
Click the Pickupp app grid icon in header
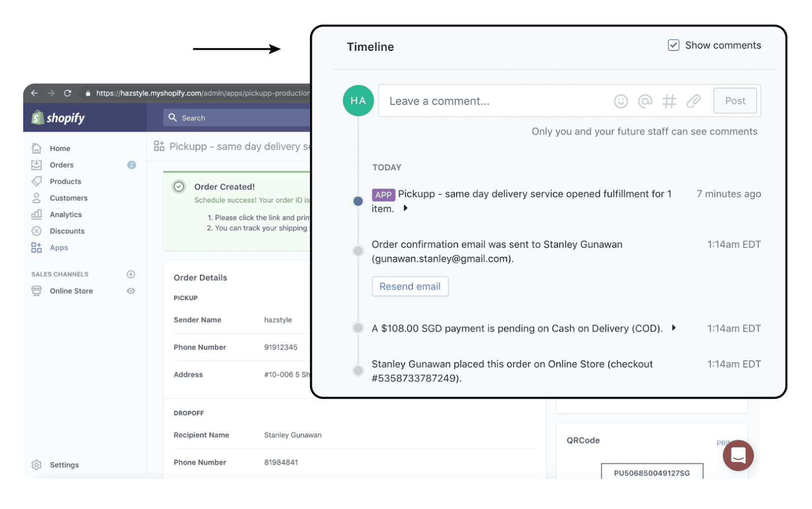point(159,146)
